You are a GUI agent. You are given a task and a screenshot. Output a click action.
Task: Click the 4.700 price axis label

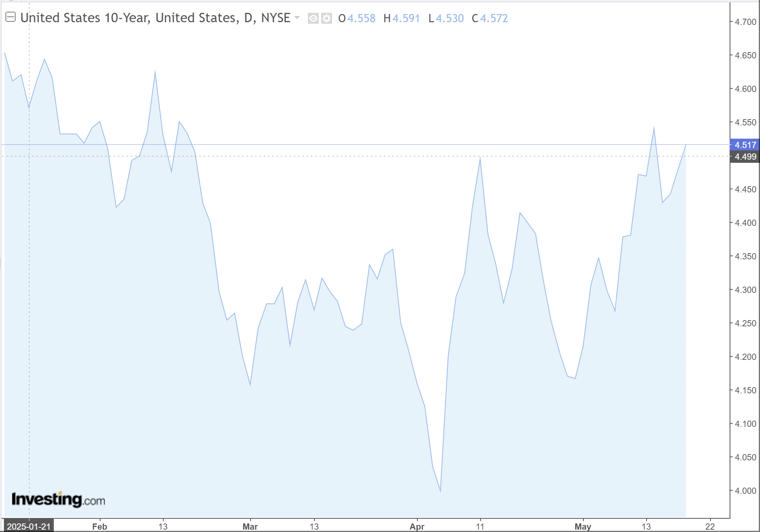[745, 22]
